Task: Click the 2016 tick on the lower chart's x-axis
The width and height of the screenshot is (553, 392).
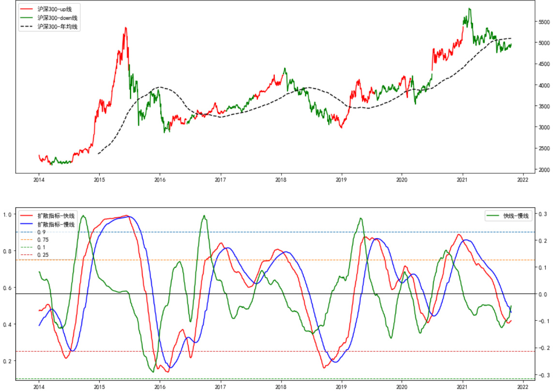Action: click(160, 387)
